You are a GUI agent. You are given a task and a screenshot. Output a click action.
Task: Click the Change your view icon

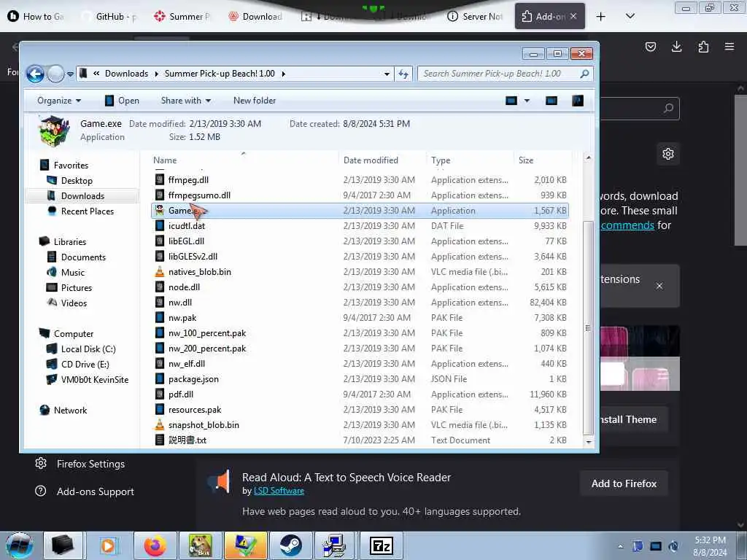(511, 101)
